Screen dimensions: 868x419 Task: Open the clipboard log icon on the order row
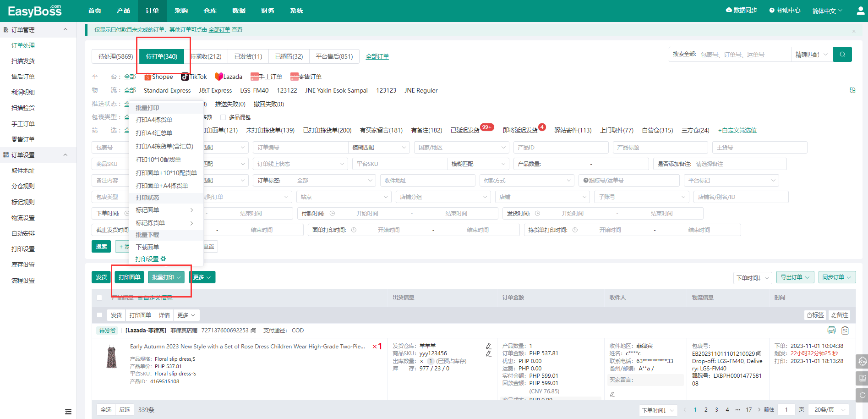click(x=845, y=331)
